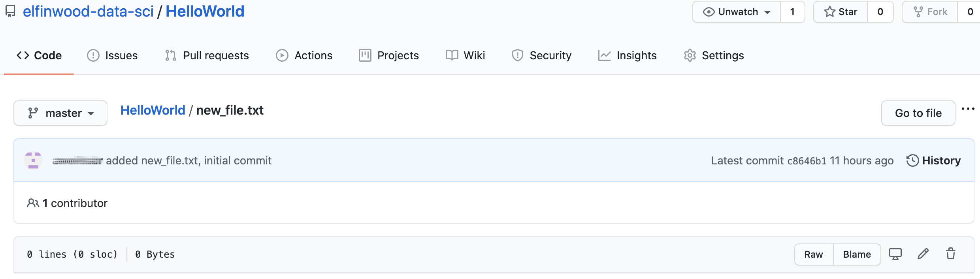Click the trash delete file icon

point(950,254)
